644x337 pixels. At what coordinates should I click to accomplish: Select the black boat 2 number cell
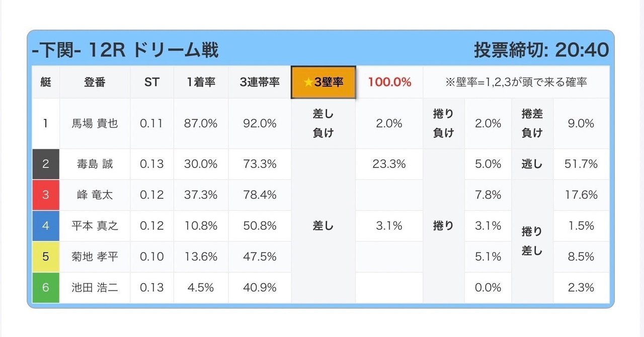45,164
